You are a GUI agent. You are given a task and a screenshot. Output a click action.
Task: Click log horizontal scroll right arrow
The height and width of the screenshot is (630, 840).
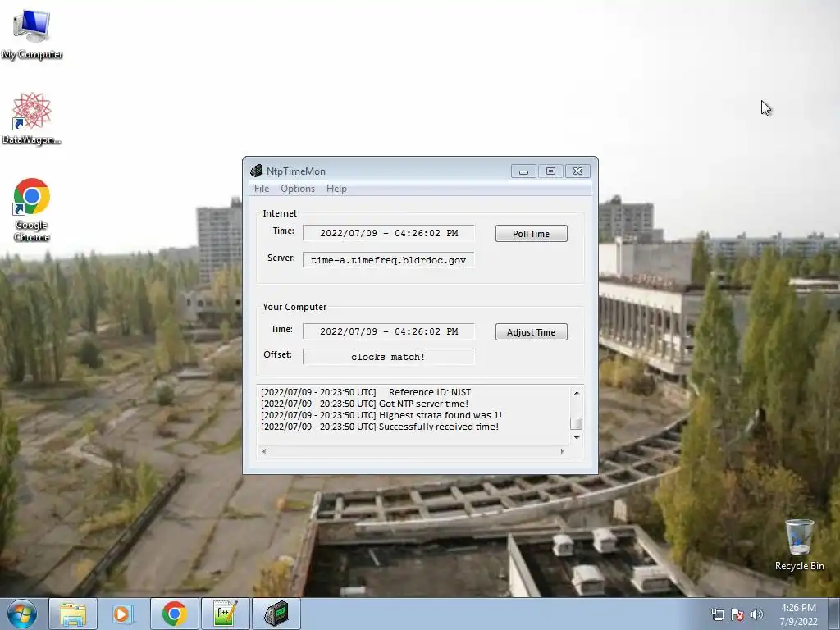click(562, 452)
